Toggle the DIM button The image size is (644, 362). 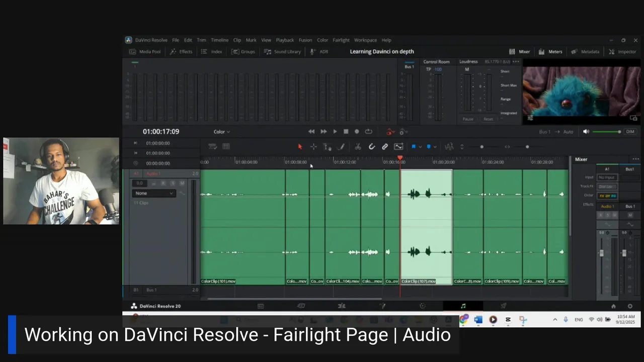(x=630, y=132)
